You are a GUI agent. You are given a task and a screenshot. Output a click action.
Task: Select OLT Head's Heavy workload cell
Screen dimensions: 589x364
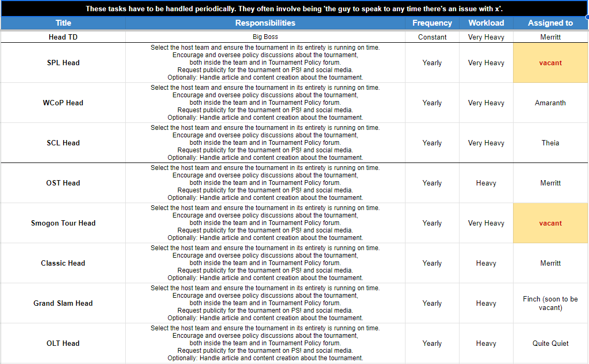point(486,343)
